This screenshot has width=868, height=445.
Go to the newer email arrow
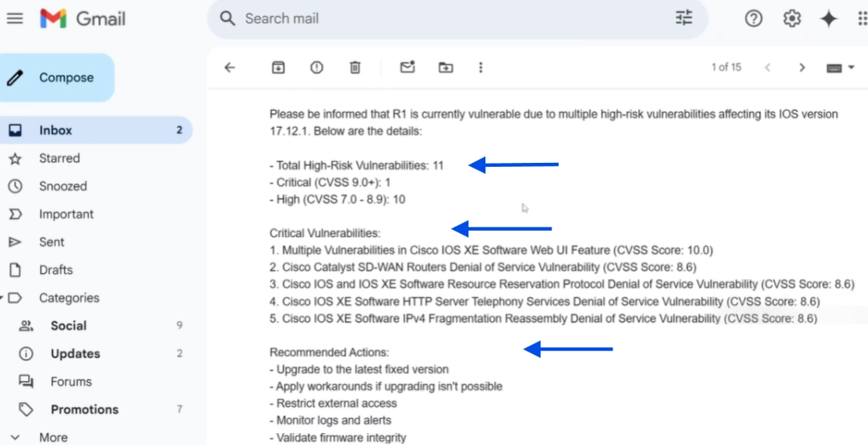click(x=767, y=68)
